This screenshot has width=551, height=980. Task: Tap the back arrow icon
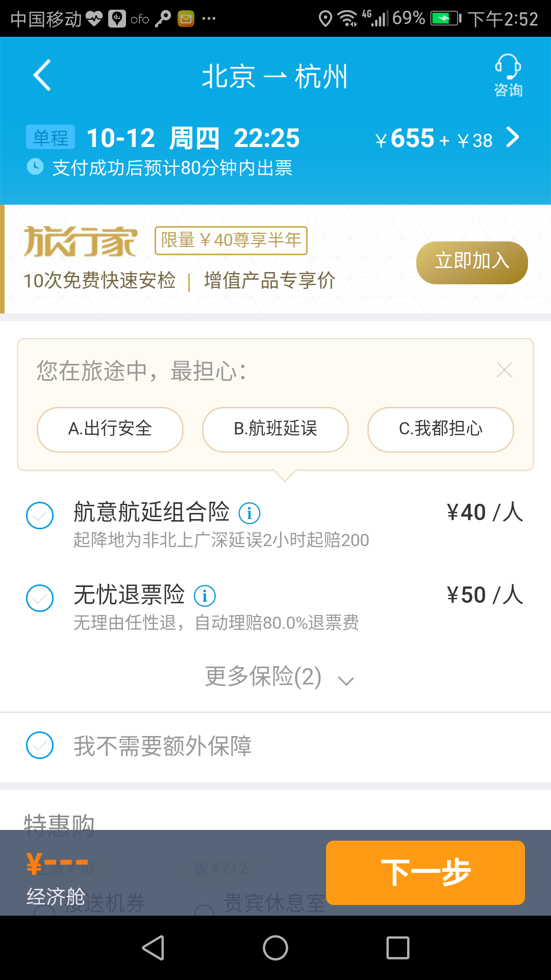pyautogui.click(x=42, y=76)
